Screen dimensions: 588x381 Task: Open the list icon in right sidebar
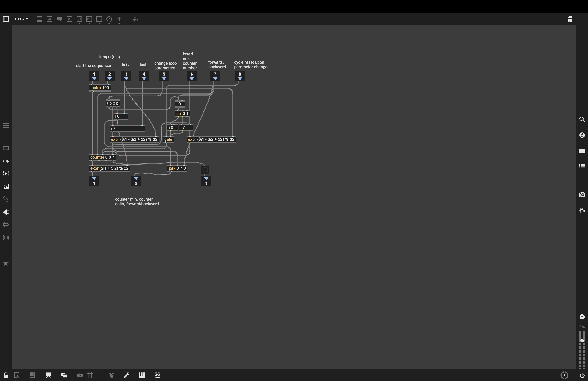582,167
